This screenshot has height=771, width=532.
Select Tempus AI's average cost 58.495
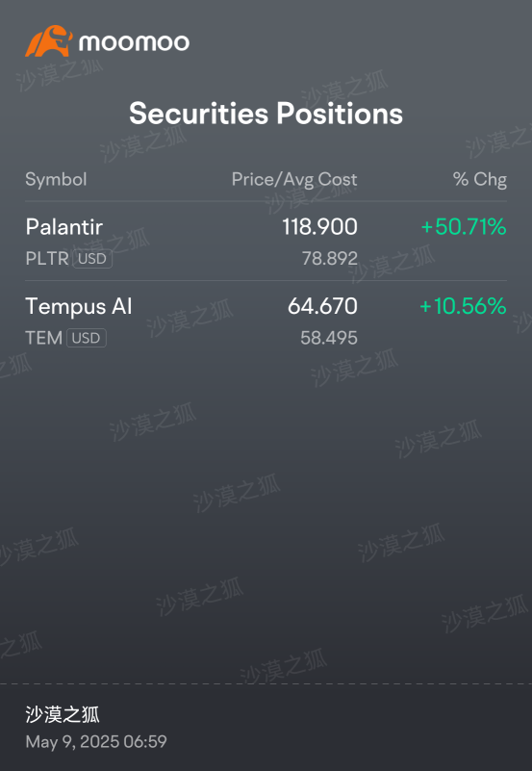click(x=329, y=338)
